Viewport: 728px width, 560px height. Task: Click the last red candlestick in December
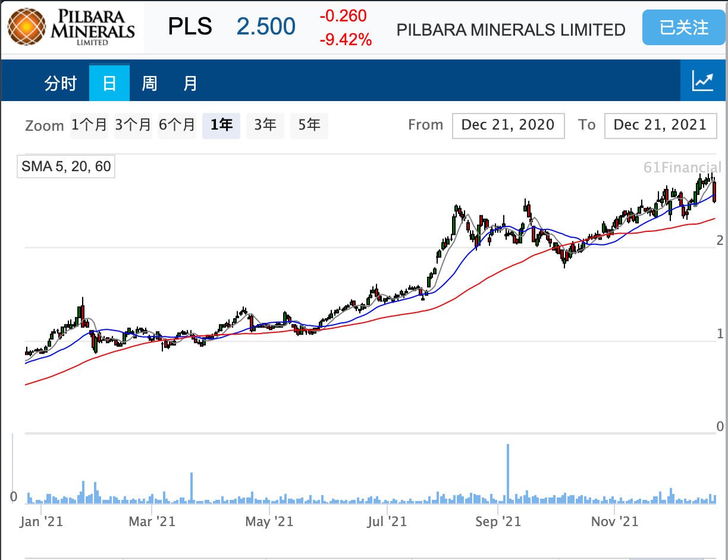point(714,191)
